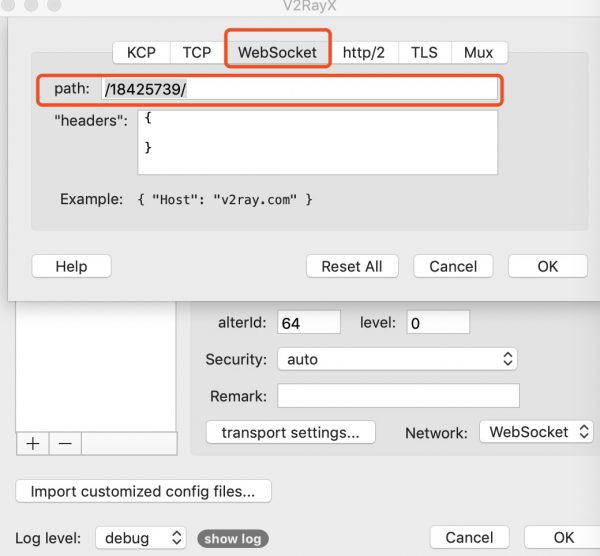Click the Reset All button
The image size is (600, 556).
coord(352,266)
